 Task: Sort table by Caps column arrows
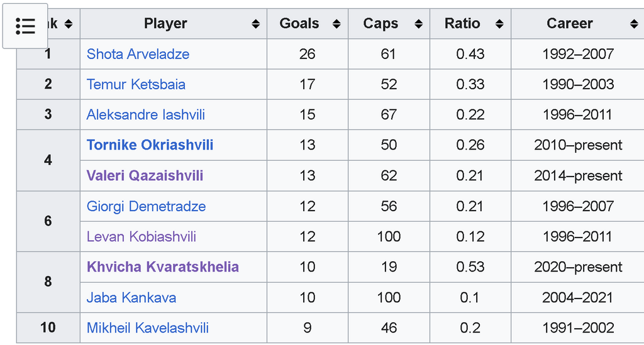point(419,24)
